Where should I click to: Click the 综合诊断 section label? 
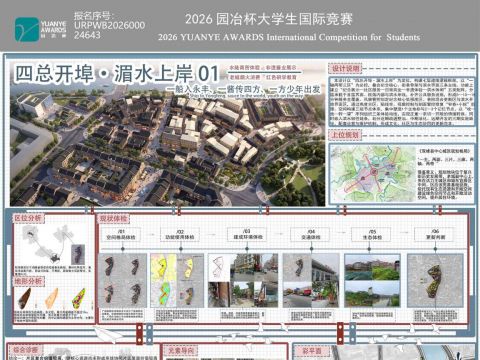[x=25, y=350]
